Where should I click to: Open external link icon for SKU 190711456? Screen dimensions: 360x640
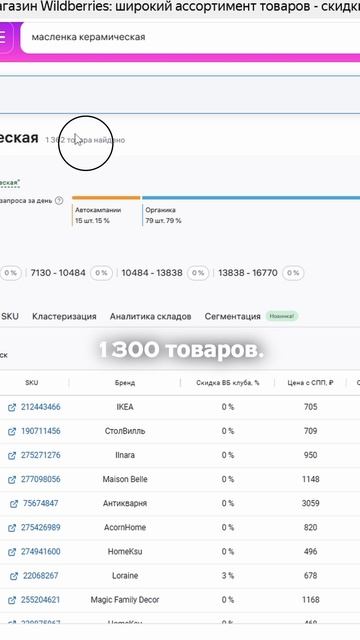[12, 431]
